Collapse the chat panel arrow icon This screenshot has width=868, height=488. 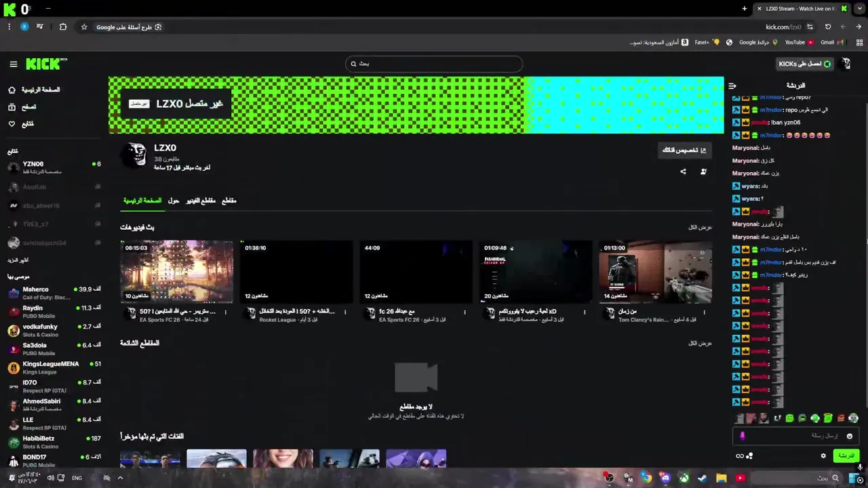[732, 86]
